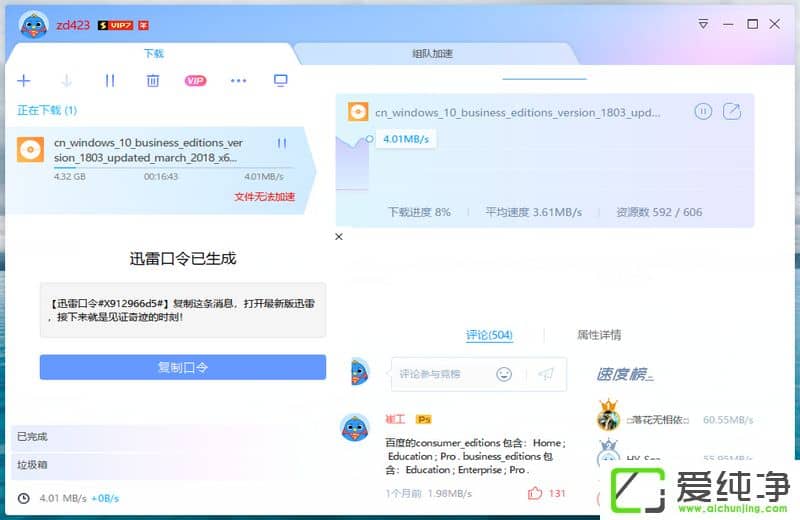Send comment with paper plane icon
Viewport: 800px width, 520px height.
point(546,374)
